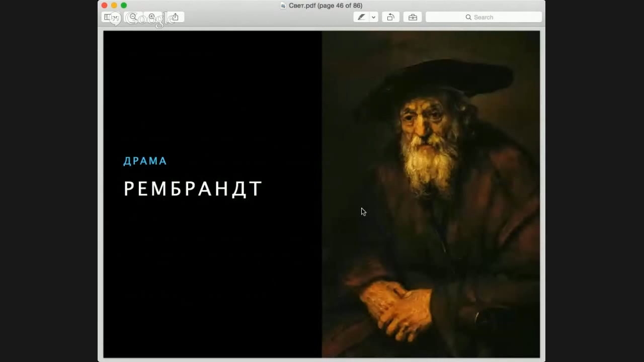Open the sidebar view menu button
The image size is (644, 362).
(x=111, y=17)
